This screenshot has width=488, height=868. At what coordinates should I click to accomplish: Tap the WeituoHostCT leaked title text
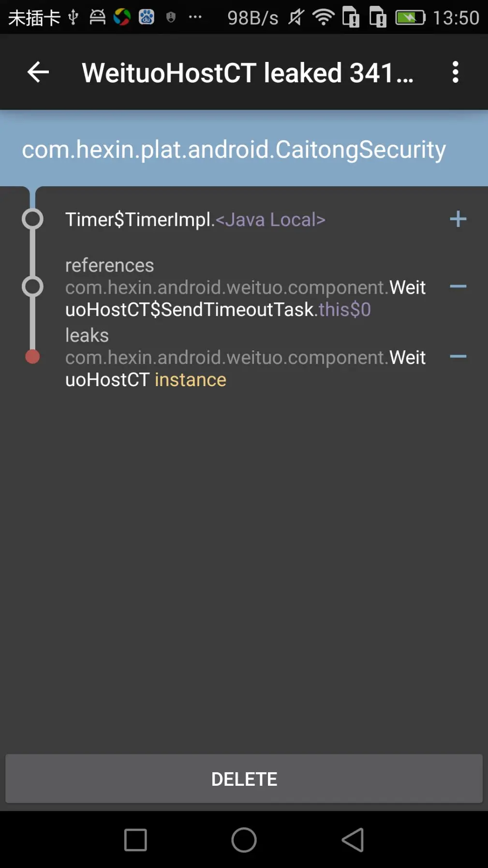(248, 73)
